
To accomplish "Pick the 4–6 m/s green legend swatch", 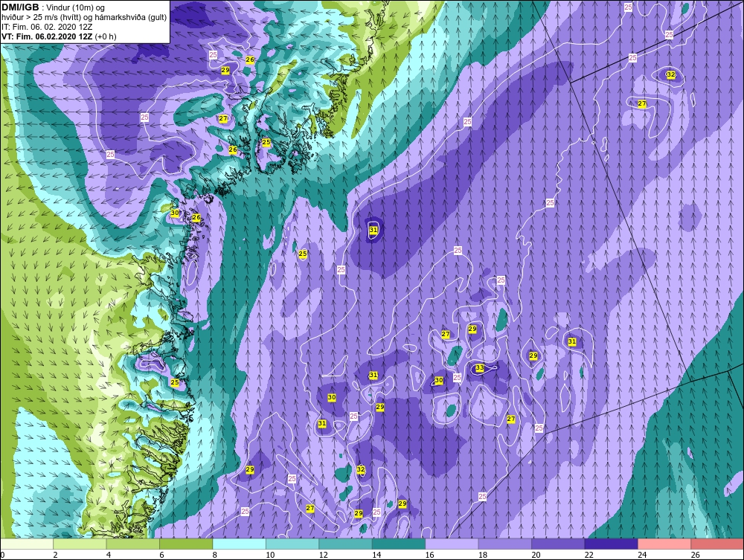I will point(133,544).
